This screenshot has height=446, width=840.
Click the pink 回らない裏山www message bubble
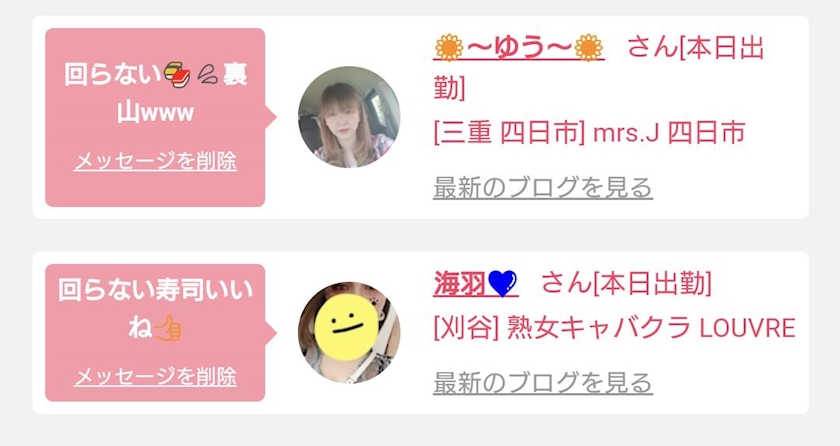click(x=155, y=117)
